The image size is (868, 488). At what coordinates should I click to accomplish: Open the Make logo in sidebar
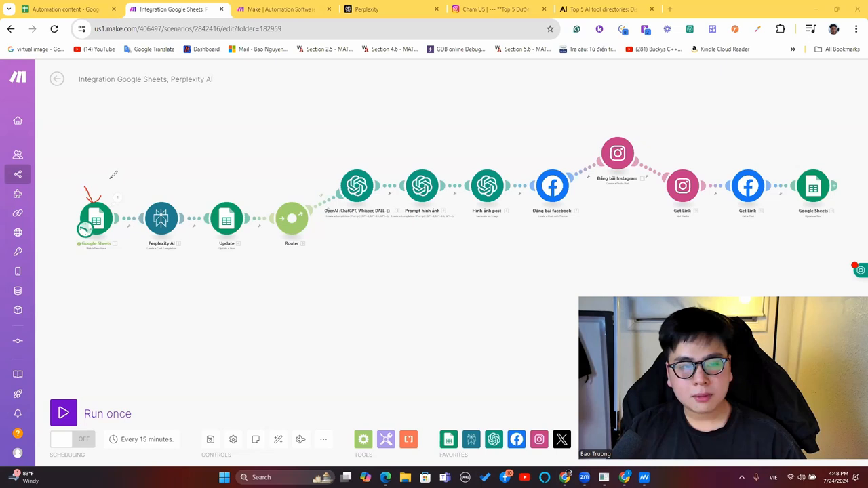(18, 77)
